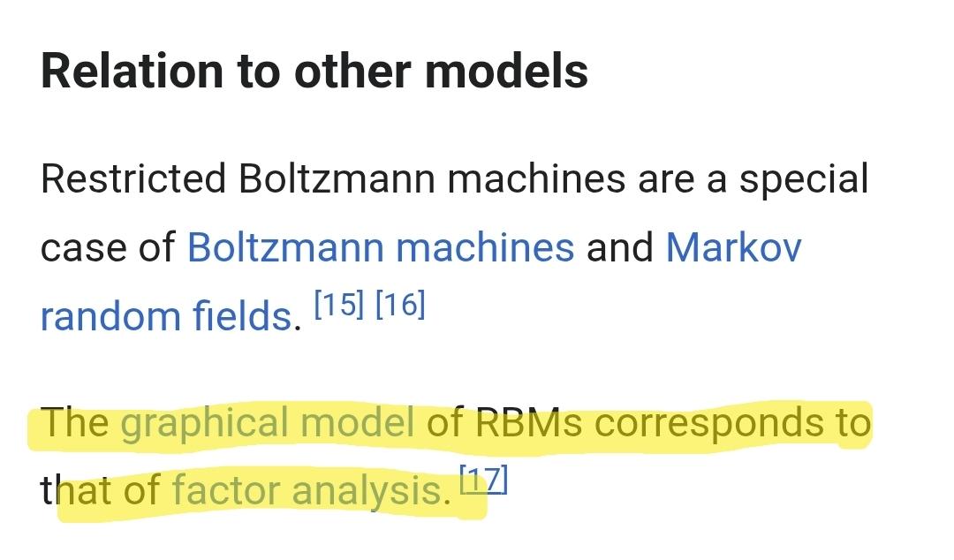Click the word are in first paragraph
954x560 pixels.
click(666, 179)
